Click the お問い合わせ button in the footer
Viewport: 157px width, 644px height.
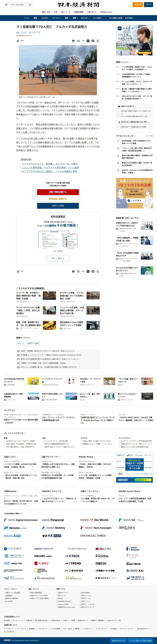pyautogui.click(x=118, y=641)
